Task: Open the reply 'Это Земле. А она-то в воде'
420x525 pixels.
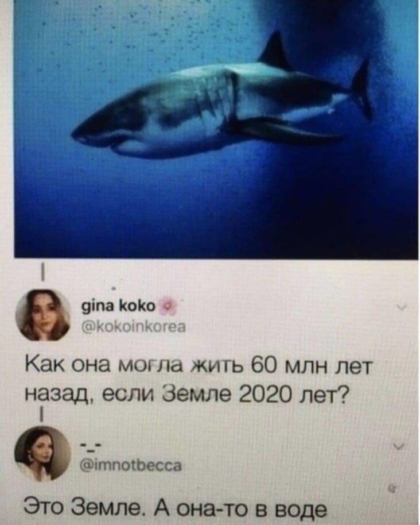Action: pyautogui.click(x=176, y=508)
